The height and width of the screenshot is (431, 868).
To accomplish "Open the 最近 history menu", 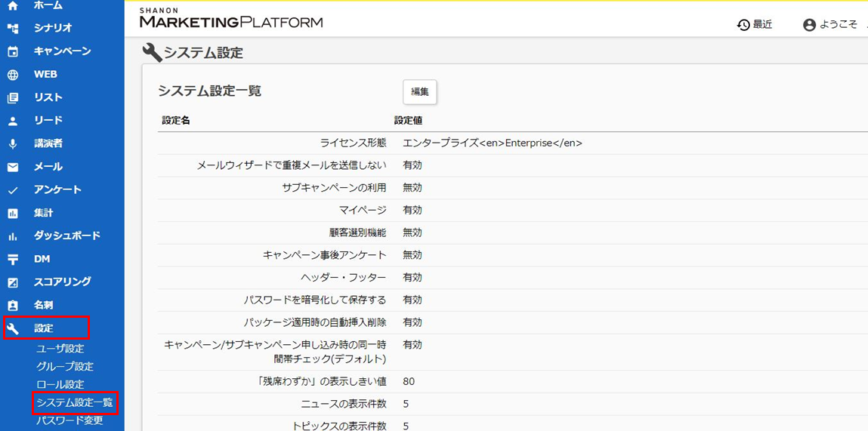I will 755,25.
